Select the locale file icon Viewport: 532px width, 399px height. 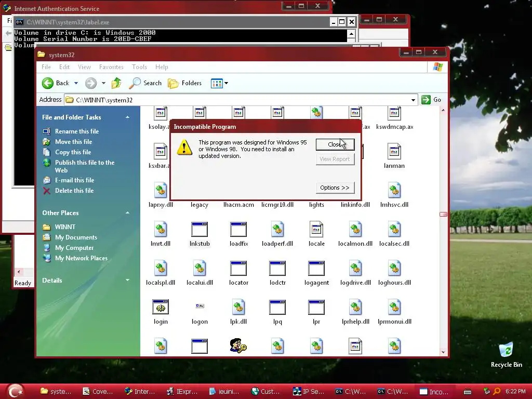tap(316, 229)
